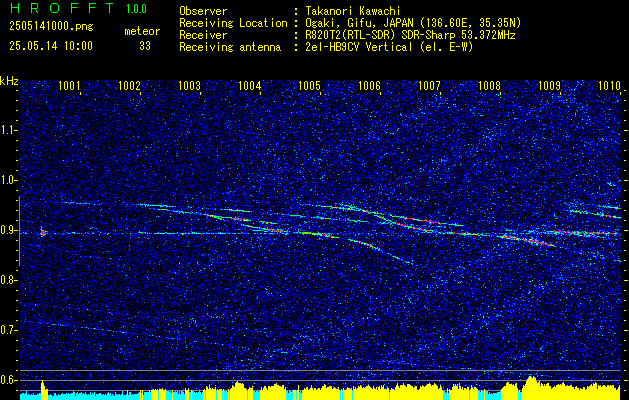This screenshot has width=629, height=400.
Task: Click the 1001 time axis marker
Action: [69, 85]
